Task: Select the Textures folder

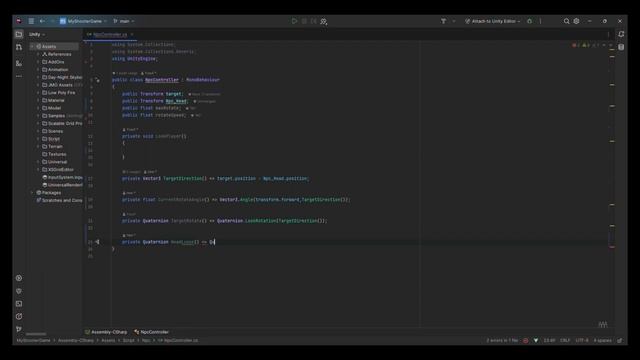Action: point(54,154)
